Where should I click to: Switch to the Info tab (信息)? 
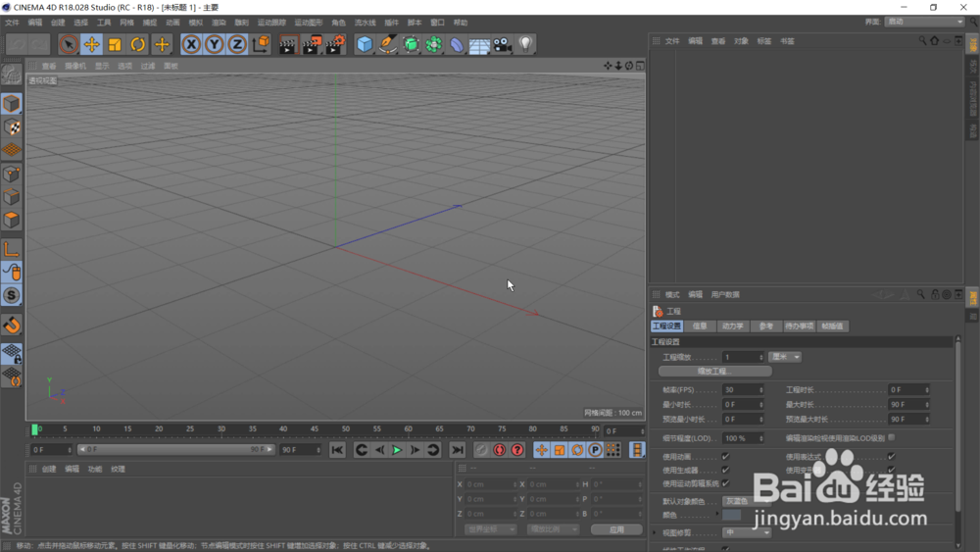pyautogui.click(x=700, y=326)
